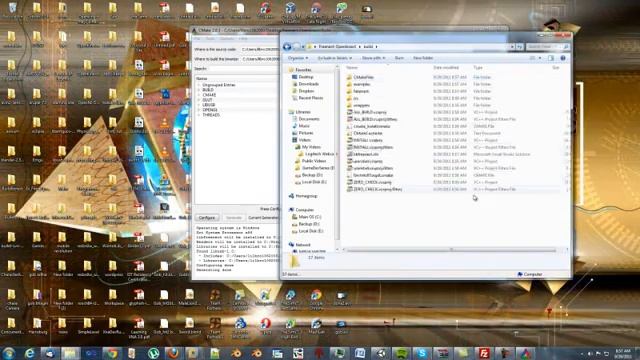Expand the GLUT group in CMake
The width and height of the screenshot is (640, 360).
pos(199,100)
